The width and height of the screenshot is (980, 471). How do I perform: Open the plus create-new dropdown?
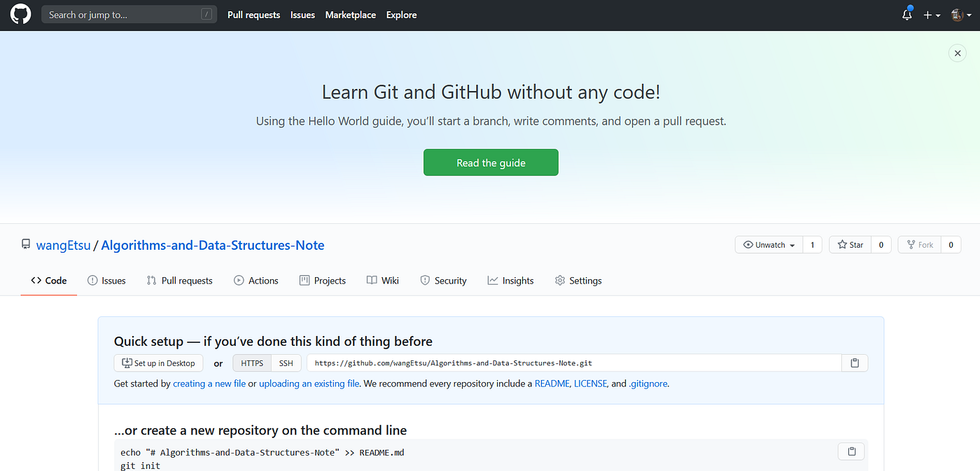(x=932, y=15)
